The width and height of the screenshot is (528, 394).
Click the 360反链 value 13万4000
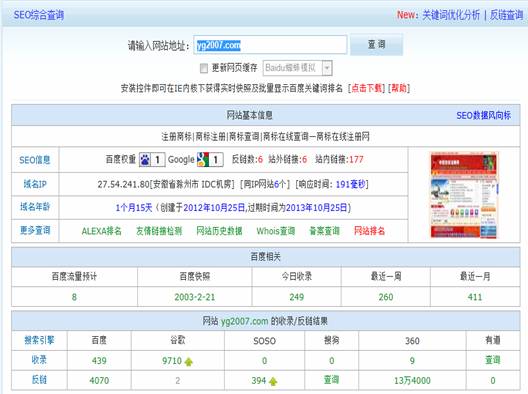click(412, 381)
